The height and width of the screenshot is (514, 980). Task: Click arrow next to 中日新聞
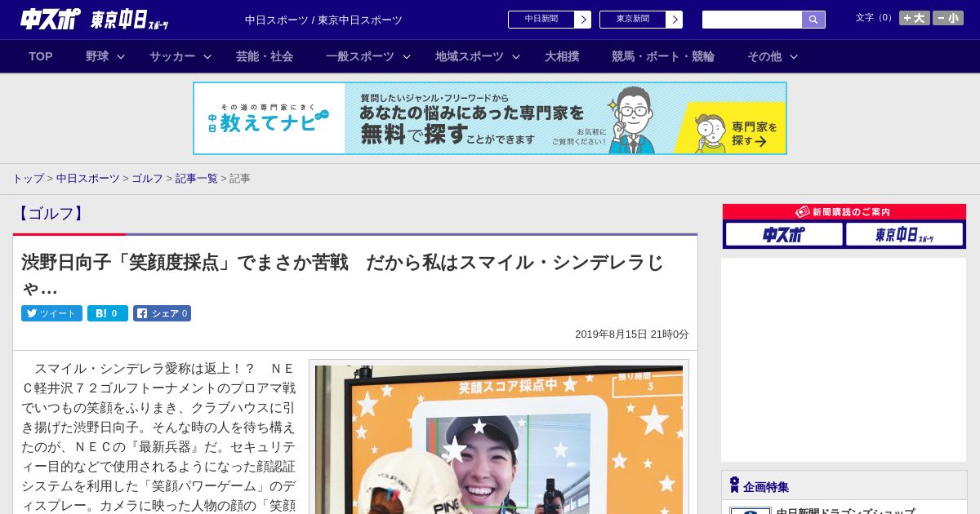(583, 20)
